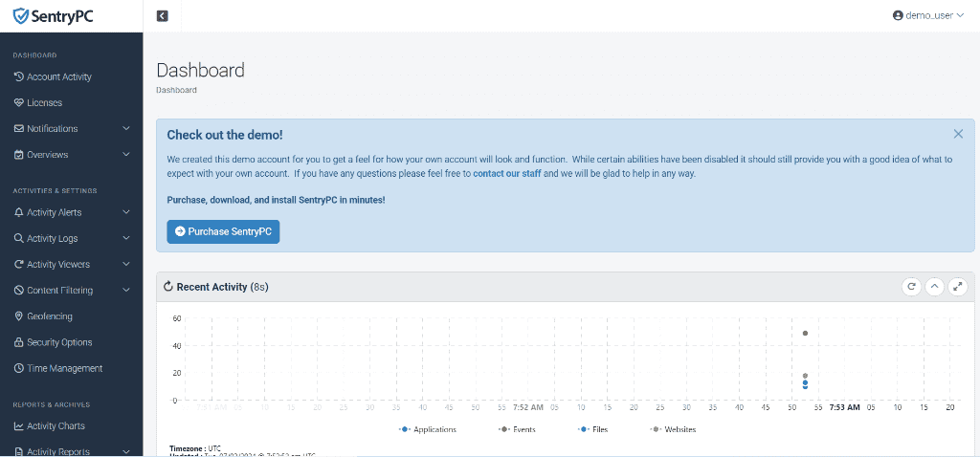Refresh the Recent Activity panel
The image size is (980, 457).
pyautogui.click(x=911, y=286)
